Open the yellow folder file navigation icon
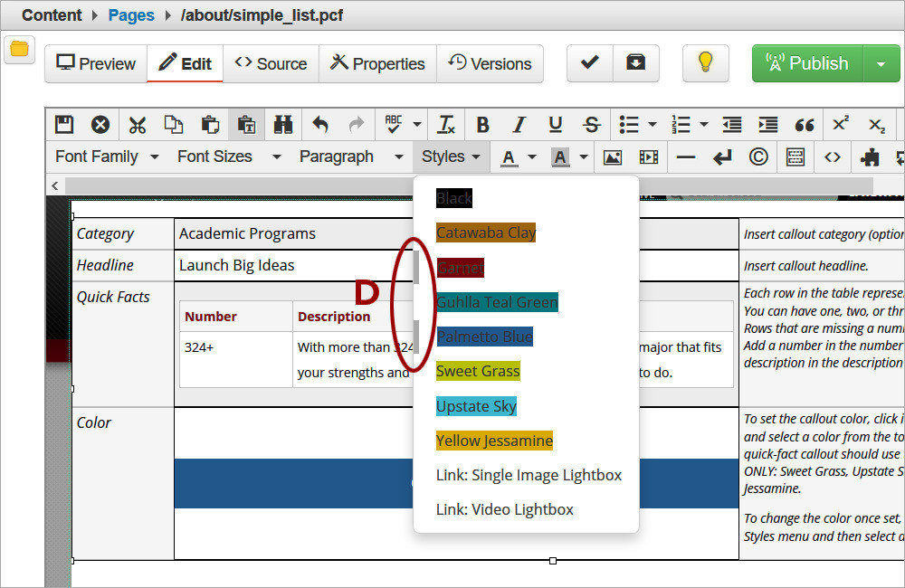The height and width of the screenshot is (588, 905). [20, 49]
